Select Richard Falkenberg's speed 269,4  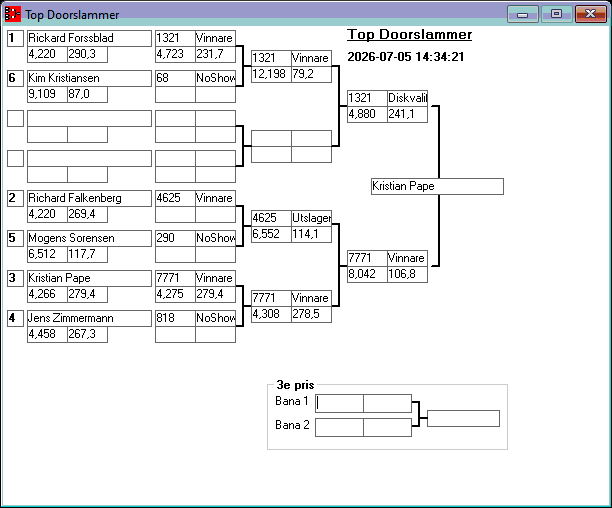[x=87, y=214]
